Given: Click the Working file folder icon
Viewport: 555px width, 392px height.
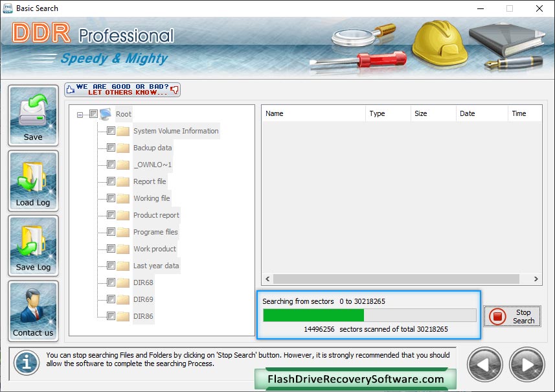Looking at the screenshot, I should click(123, 198).
